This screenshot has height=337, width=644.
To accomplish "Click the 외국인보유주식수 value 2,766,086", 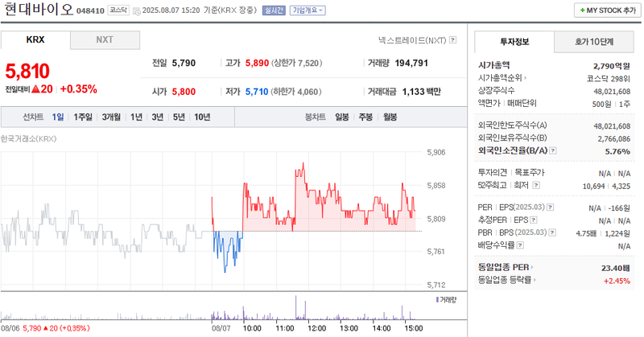I will pyautogui.click(x=614, y=138).
